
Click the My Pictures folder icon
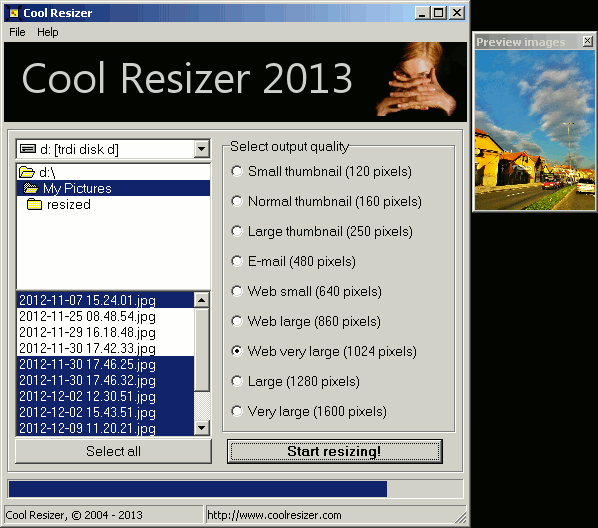(x=31, y=188)
